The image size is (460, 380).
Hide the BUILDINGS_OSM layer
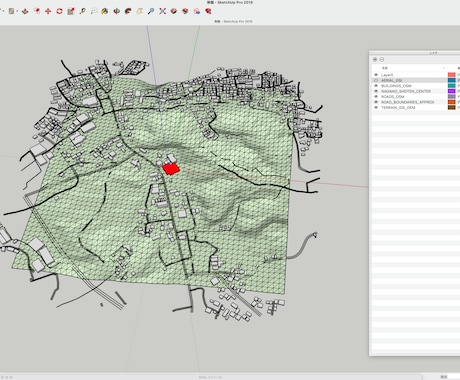pyautogui.click(x=376, y=86)
